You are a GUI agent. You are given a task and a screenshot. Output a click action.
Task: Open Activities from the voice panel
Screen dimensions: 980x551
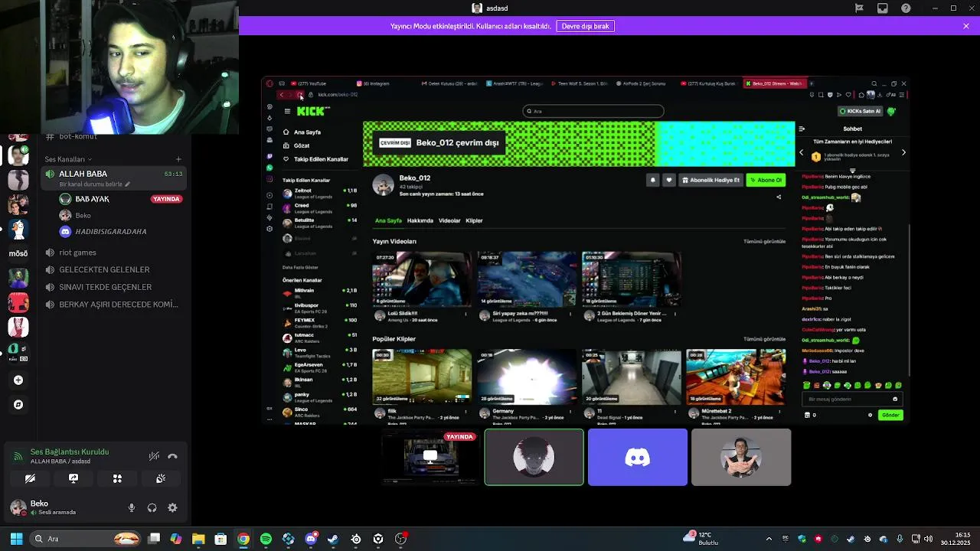117,478
